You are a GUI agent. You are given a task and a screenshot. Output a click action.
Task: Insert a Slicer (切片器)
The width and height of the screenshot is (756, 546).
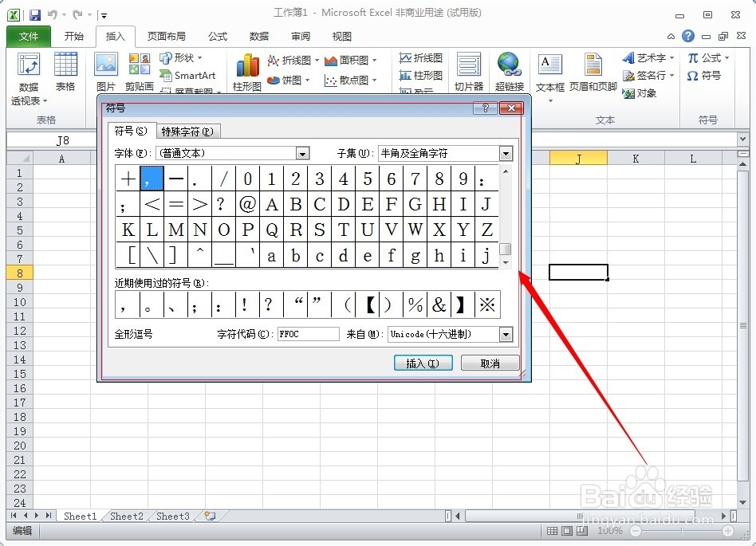point(469,72)
